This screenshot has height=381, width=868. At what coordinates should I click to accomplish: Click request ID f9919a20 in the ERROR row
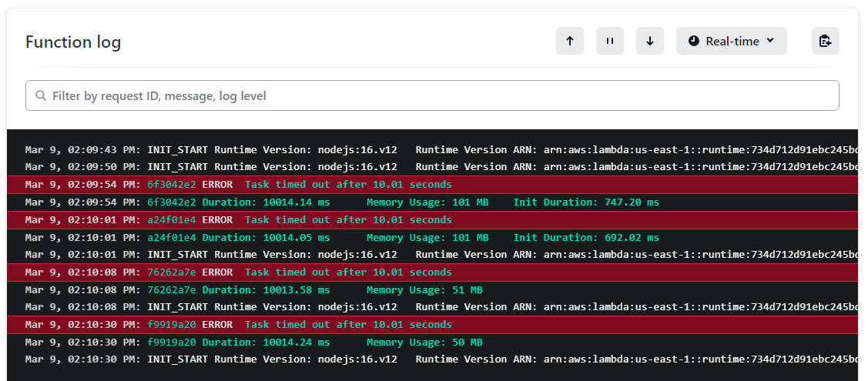(x=172, y=325)
